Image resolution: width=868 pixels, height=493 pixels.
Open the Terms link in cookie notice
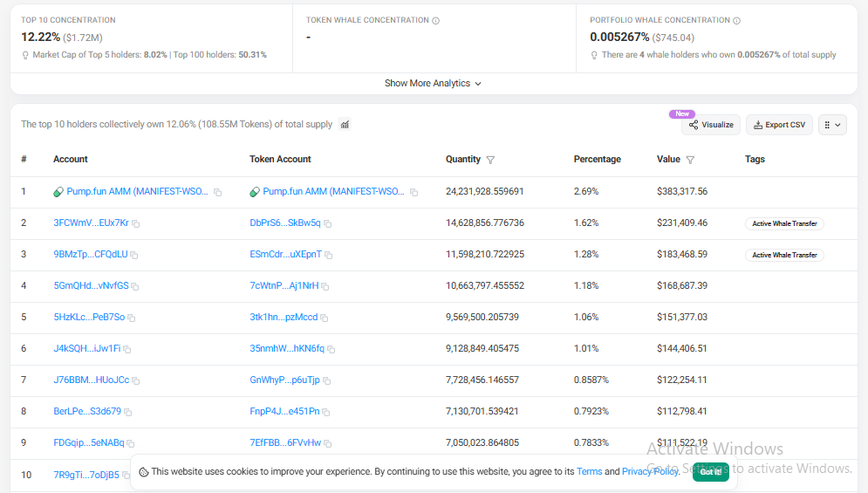pos(589,471)
